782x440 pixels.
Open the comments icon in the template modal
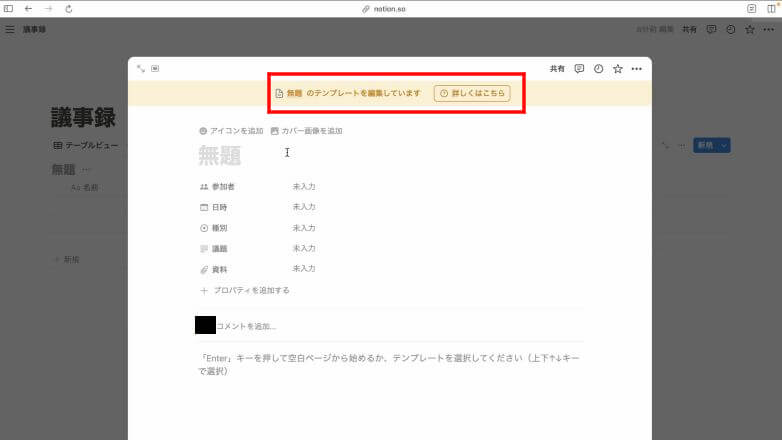tap(579, 69)
